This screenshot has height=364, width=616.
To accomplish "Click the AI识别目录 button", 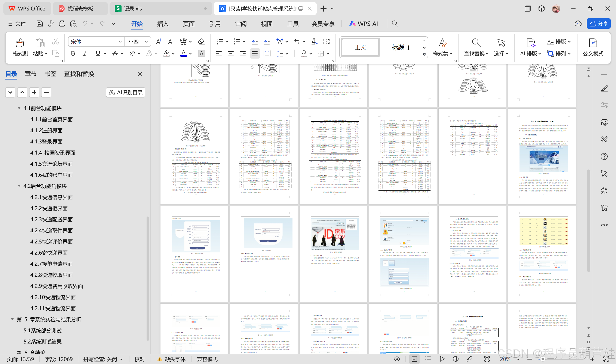I will (126, 93).
